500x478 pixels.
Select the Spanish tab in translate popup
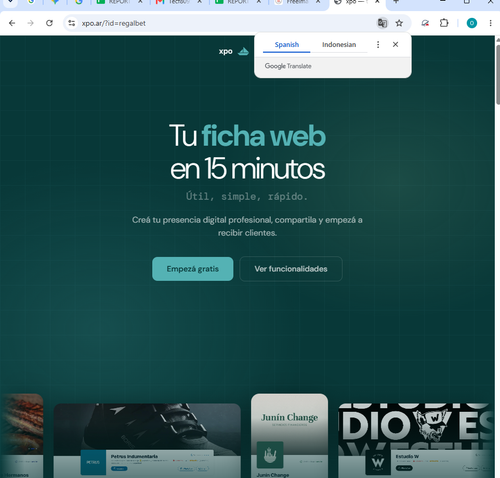point(287,45)
